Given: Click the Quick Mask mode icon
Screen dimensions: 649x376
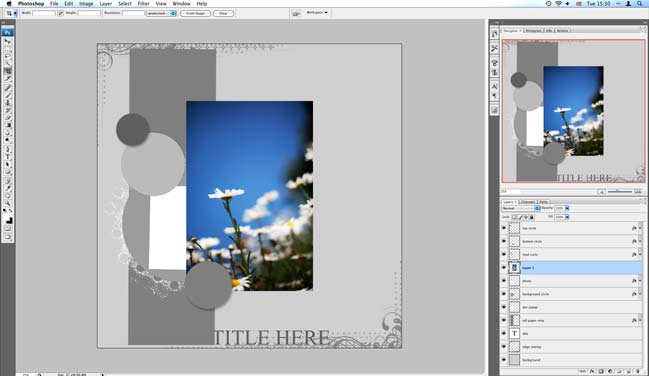Looking at the screenshot, I should point(7,228).
